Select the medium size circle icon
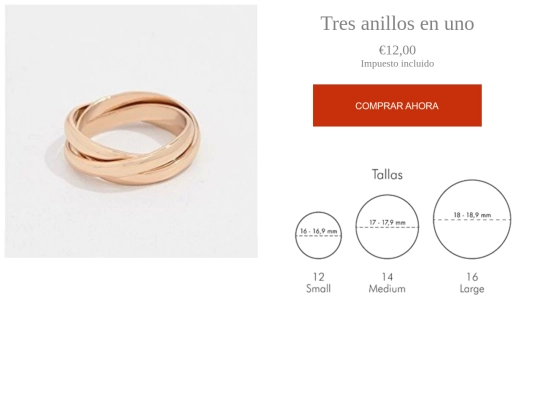540x405 pixels. pyautogui.click(x=387, y=227)
